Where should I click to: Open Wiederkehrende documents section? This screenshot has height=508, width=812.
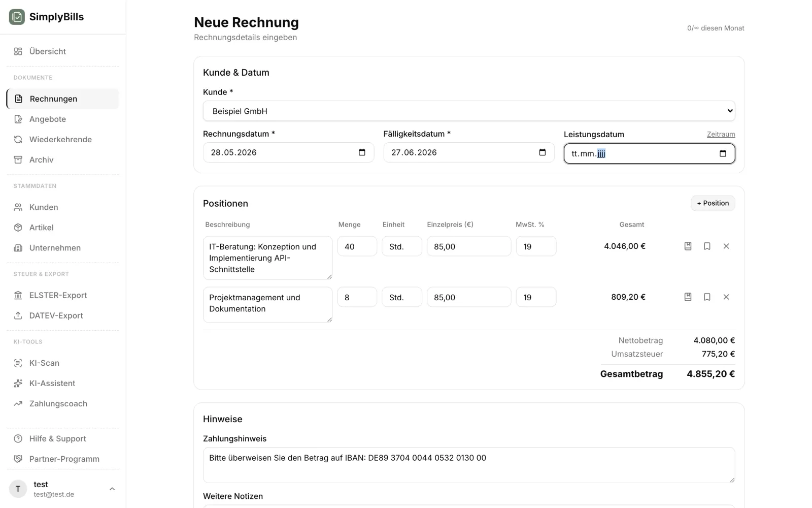(63, 139)
